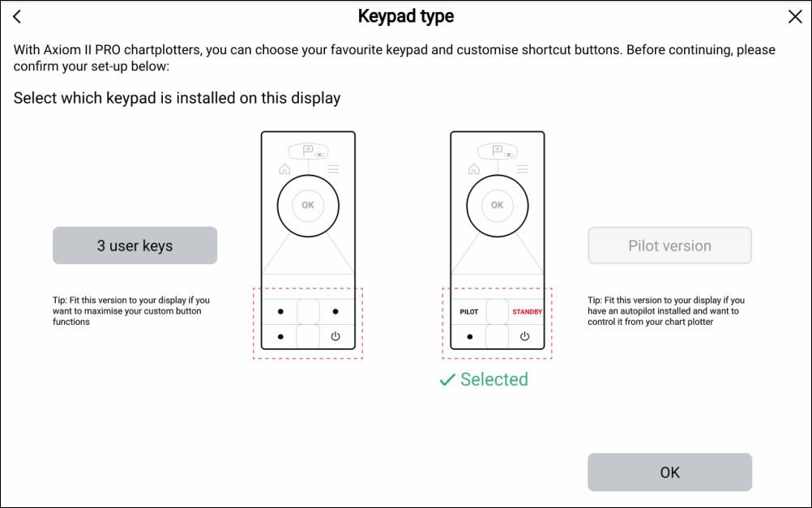812x508 pixels.
Task: Click the top-right user key dot
Action: (335, 311)
